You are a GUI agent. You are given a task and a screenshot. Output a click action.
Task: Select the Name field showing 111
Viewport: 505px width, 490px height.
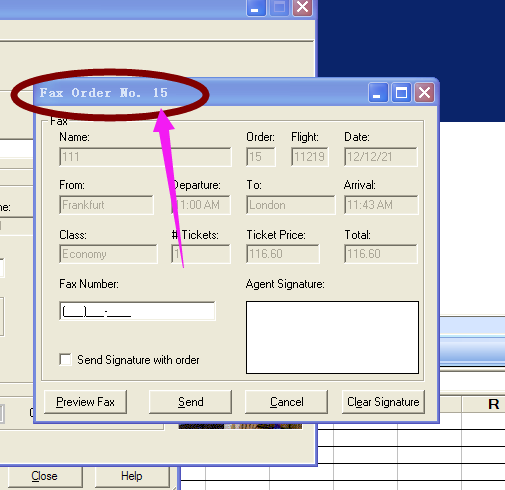tap(145, 157)
